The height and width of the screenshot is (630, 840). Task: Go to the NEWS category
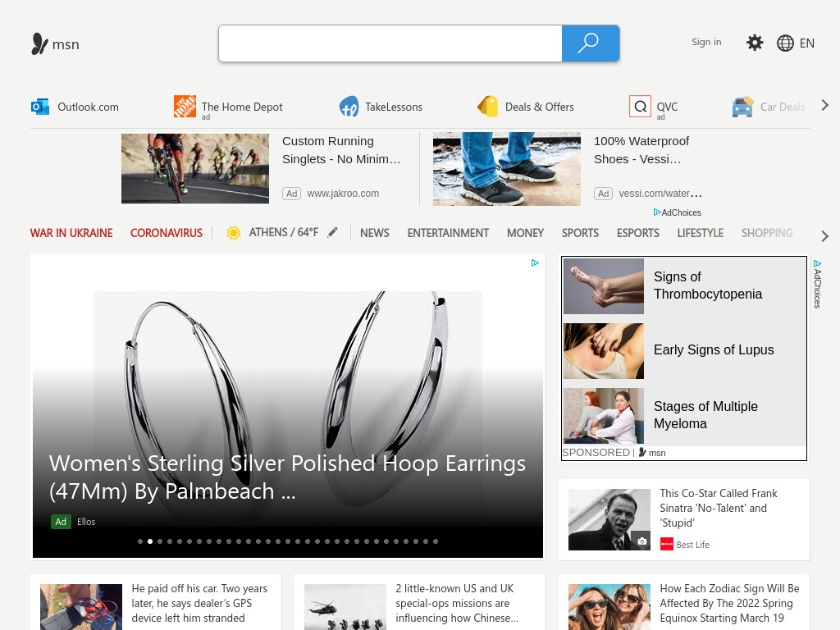374,233
